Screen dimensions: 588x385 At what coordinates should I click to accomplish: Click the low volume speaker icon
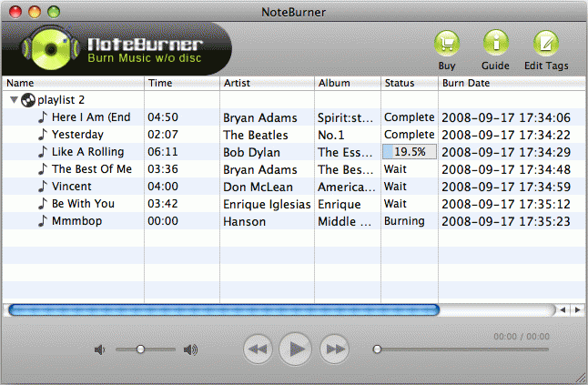(100, 350)
